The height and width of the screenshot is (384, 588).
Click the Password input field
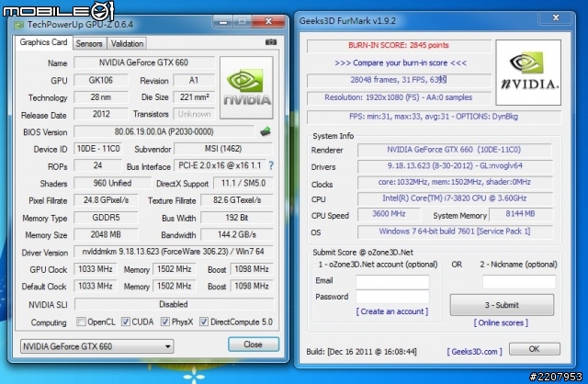392,297
